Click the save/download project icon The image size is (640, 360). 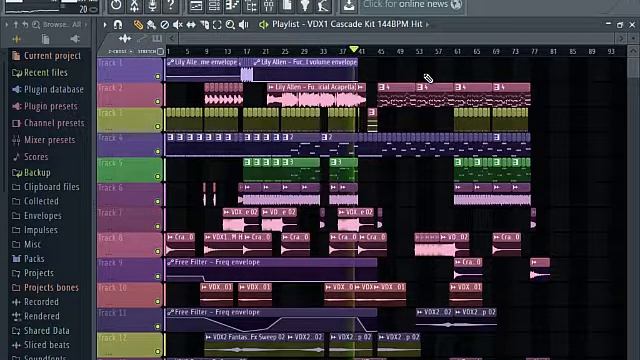349,5
